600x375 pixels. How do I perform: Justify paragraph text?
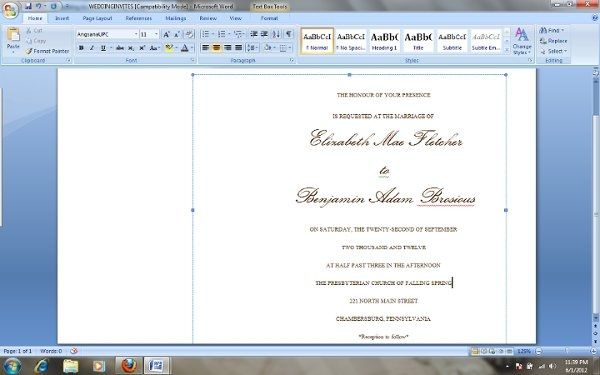point(239,48)
